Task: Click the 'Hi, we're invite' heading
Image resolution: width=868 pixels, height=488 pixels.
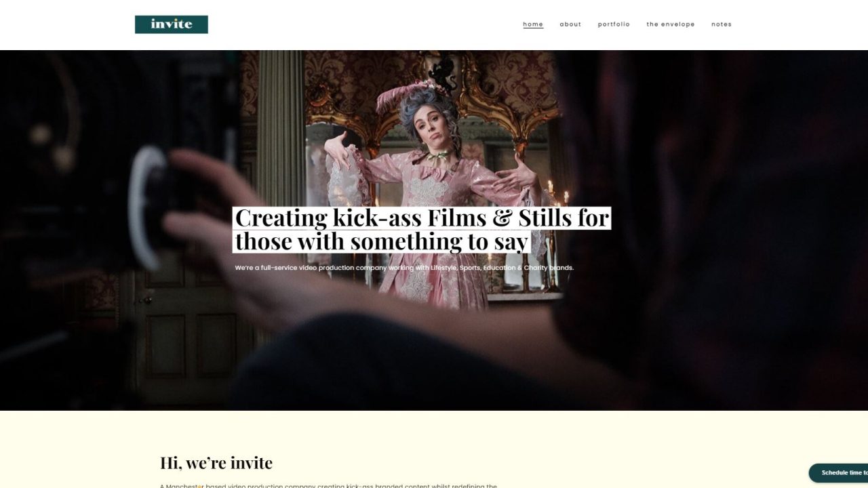Action: (216, 463)
